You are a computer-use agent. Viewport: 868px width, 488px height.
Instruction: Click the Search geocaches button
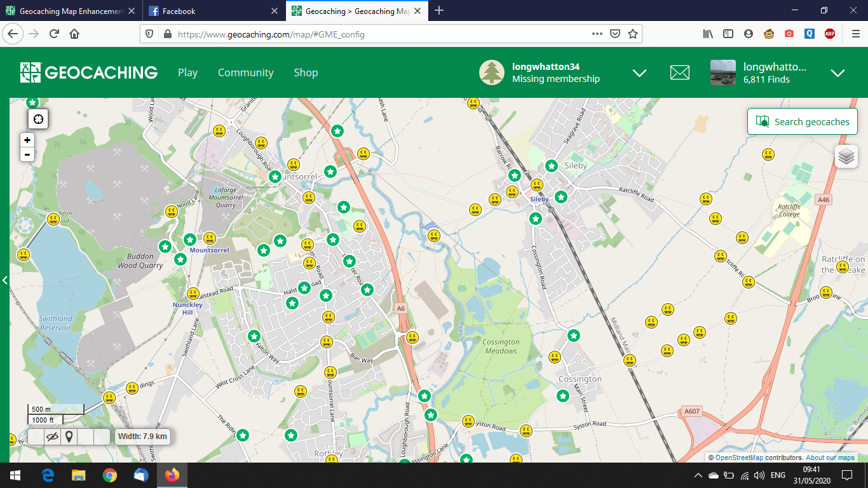[802, 121]
